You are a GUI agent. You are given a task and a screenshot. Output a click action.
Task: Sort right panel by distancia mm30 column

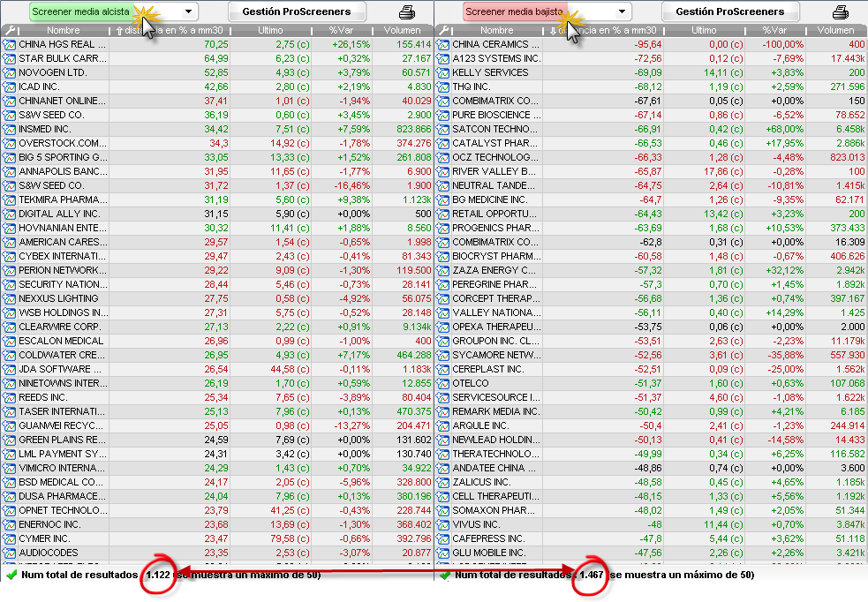click(x=603, y=30)
